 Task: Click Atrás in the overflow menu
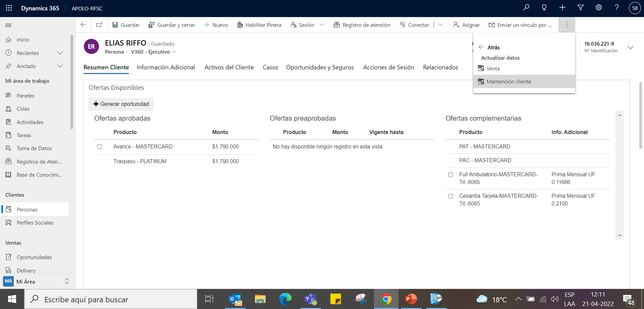pyautogui.click(x=489, y=47)
